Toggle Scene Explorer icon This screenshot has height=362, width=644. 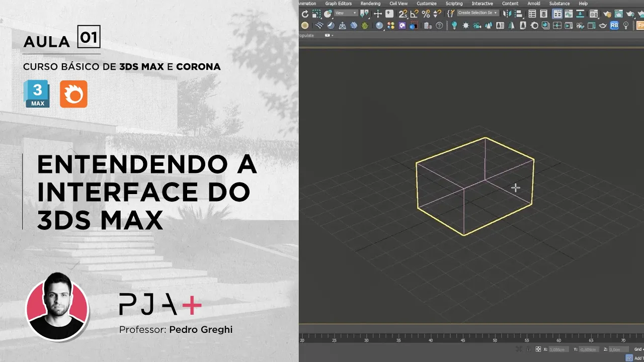pos(532,14)
